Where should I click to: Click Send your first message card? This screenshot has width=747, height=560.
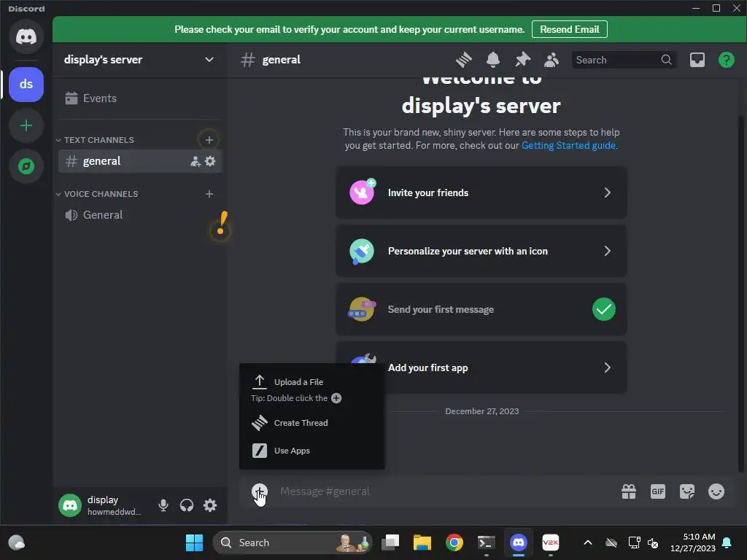coord(481,309)
